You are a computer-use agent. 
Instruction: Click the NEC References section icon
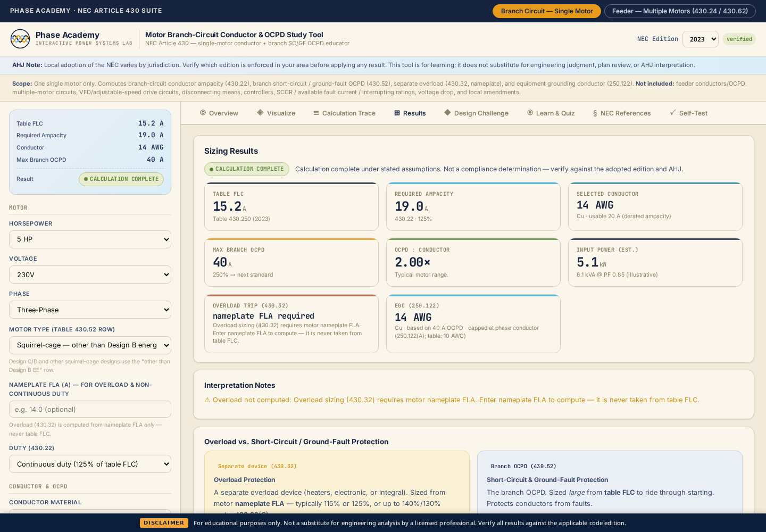pyautogui.click(x=595, y=113)
